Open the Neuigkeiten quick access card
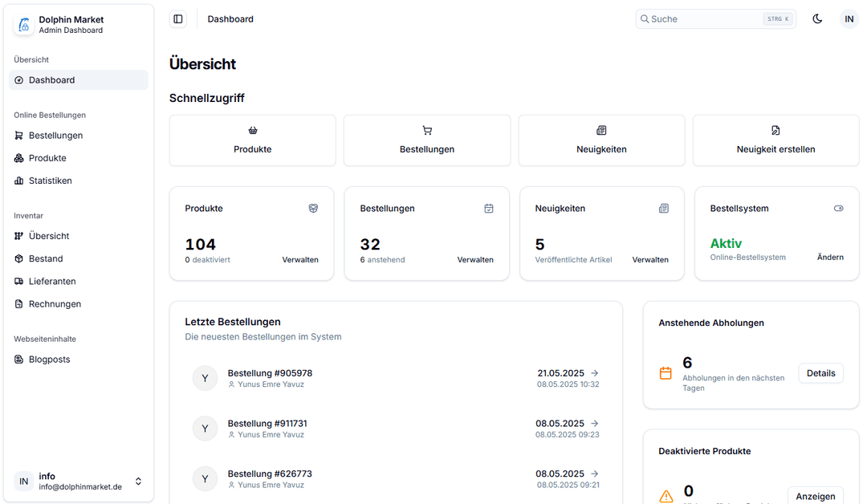This screenshot has height=504, width=867. pos(601,140)
